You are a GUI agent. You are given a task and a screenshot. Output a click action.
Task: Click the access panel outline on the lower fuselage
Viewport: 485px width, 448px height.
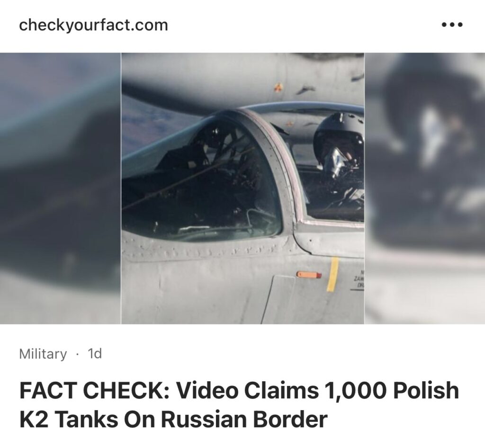pos(278,299)
